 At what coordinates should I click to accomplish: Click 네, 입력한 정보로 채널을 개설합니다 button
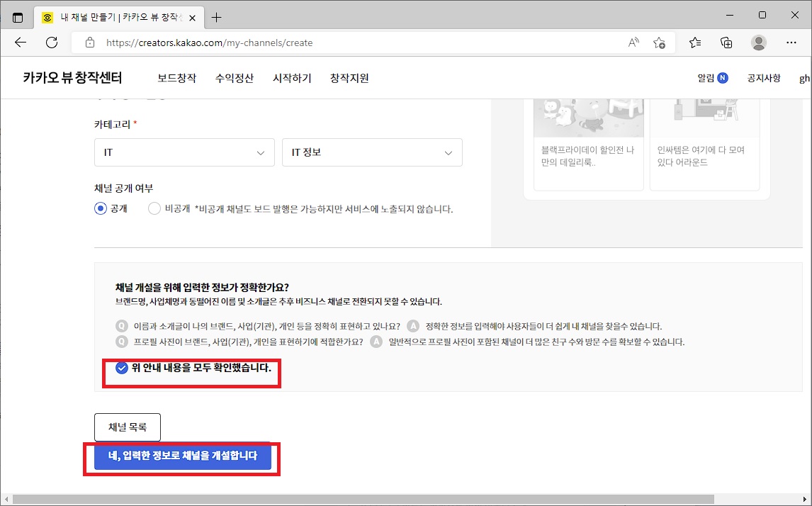click(x=183, y=456)
